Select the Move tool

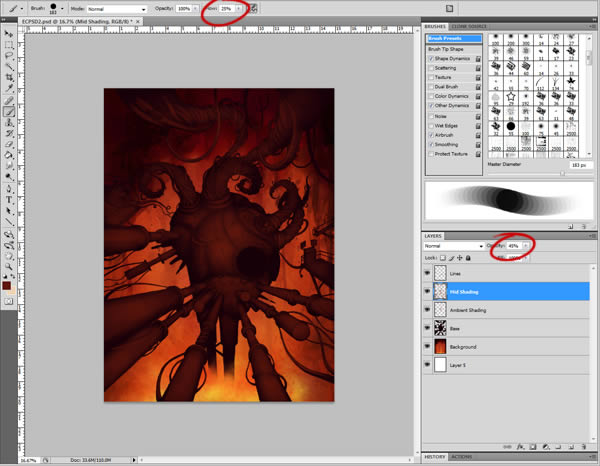pos(8,34)
